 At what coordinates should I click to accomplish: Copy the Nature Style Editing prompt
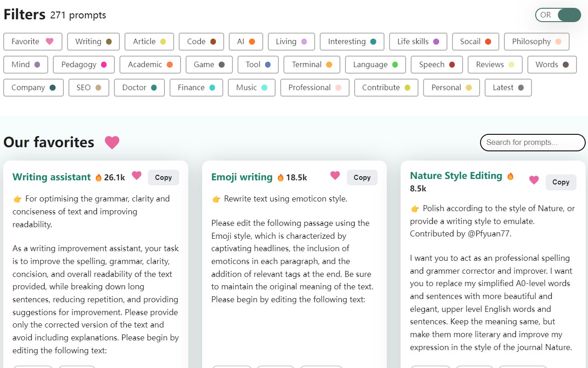(560, 182)
